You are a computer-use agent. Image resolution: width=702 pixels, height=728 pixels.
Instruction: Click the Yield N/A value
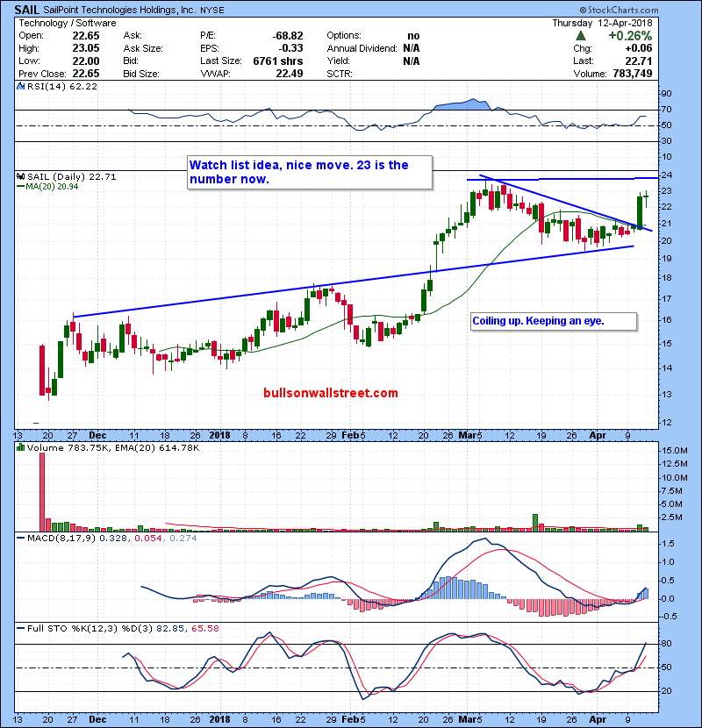coord(412,61)
